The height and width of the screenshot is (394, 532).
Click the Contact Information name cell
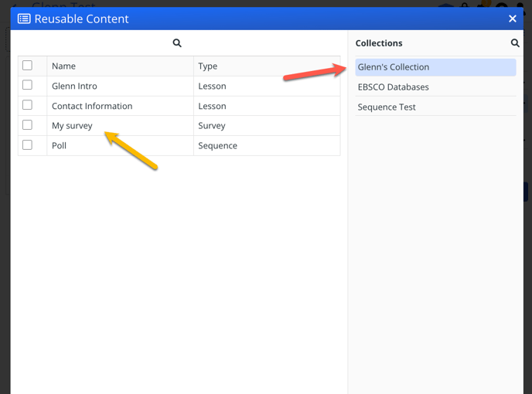[120, 106]
